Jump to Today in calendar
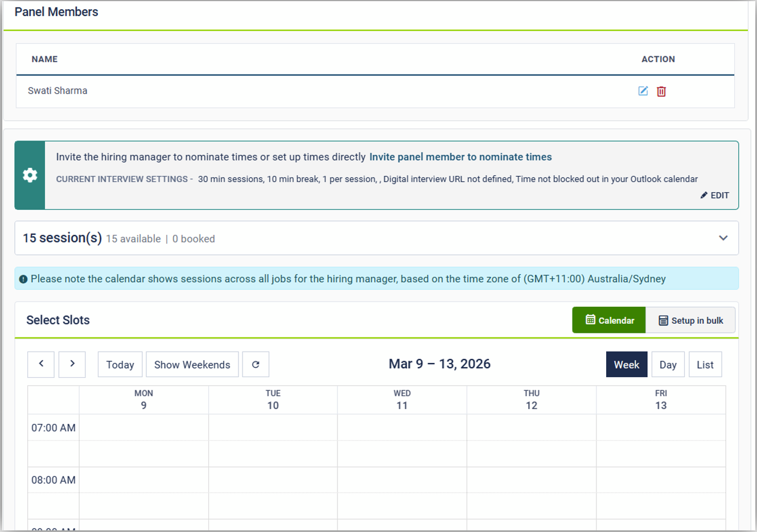 [120, 364]
